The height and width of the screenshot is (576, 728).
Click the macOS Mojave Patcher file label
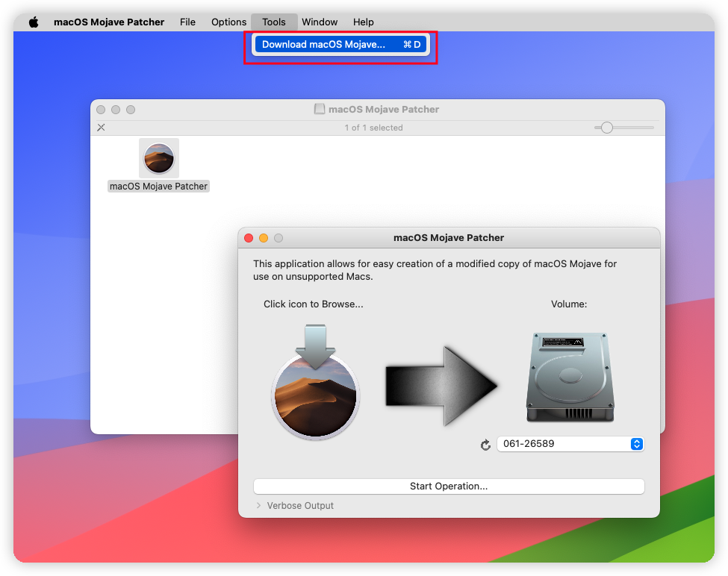(x=158, y=187)
